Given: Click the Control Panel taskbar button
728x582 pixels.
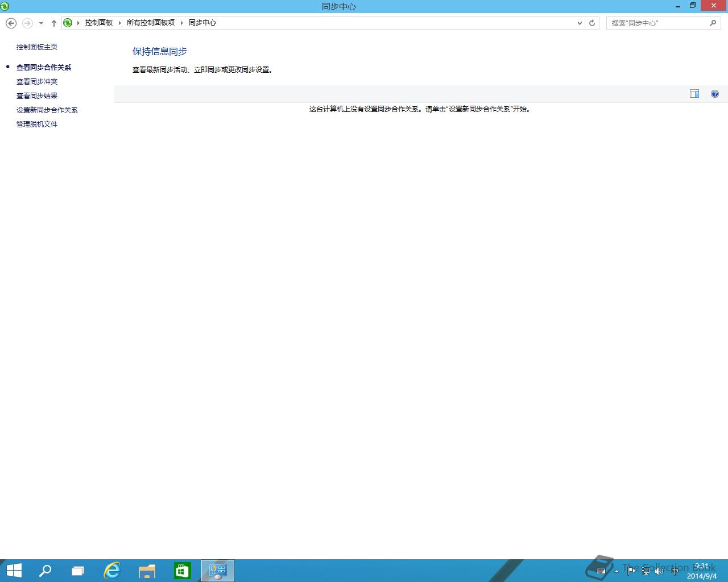Looking at the screenshot, I should point(218,571).
